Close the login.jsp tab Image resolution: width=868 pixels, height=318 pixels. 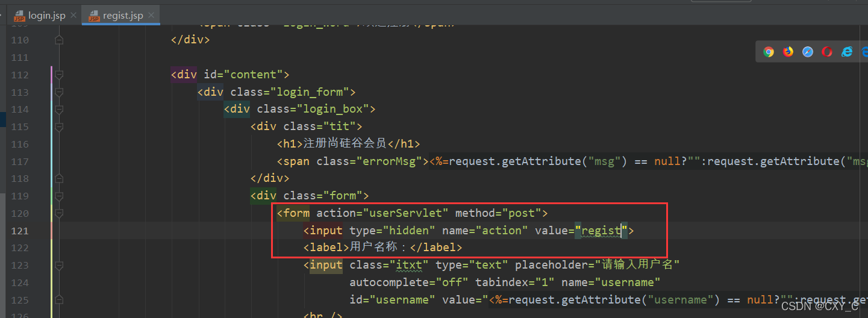click(x=73, y=16)
